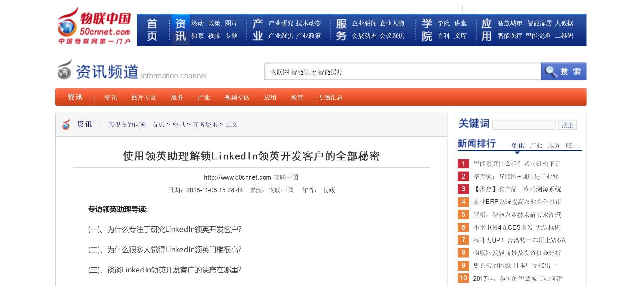The height and width of the screenshot is (286, 644).
Task: Open 独家 link in top navigation
Action: point(197,36)
